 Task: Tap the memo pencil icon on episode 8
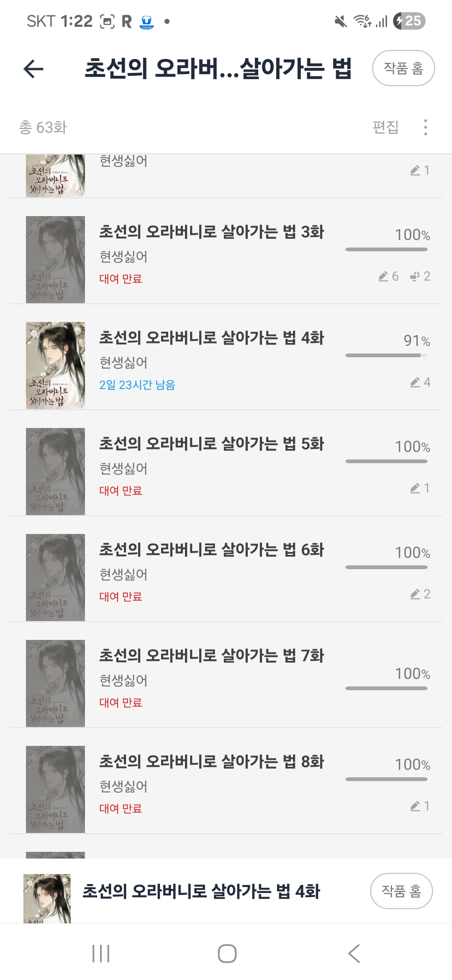click(x=415, y=806)
